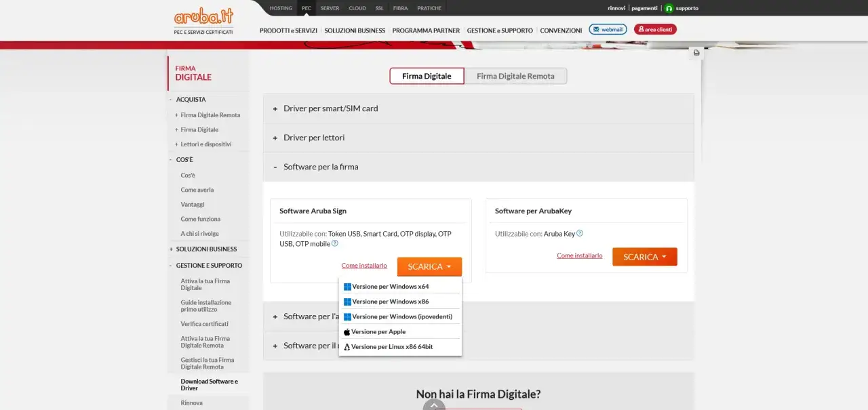Open CONVENZIONI menu
868x410 pixels.
561,30
